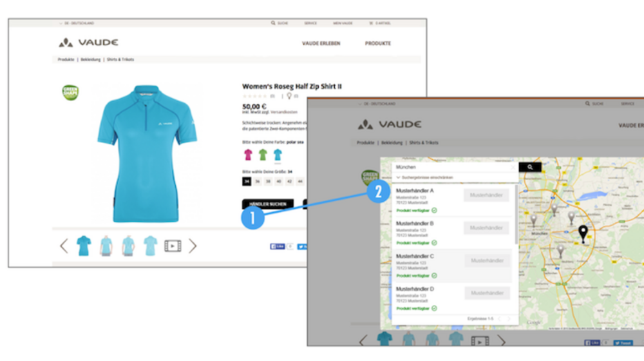Select size 40
Viewport: 644px width, 361px height.
279,181
